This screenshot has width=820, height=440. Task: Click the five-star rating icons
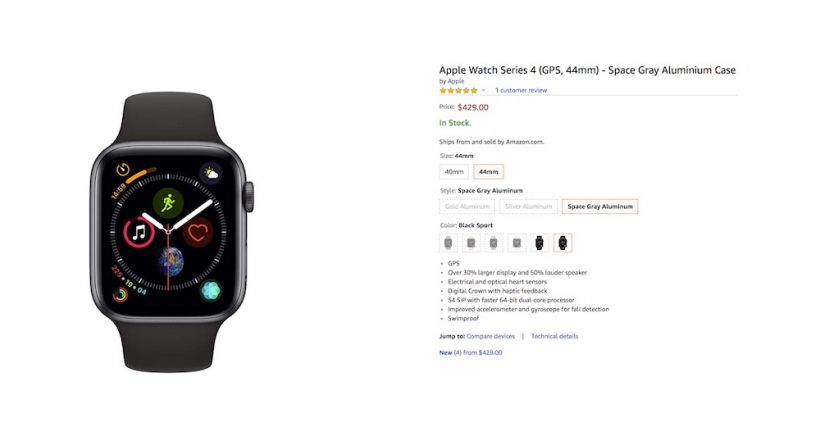[459, 91]
